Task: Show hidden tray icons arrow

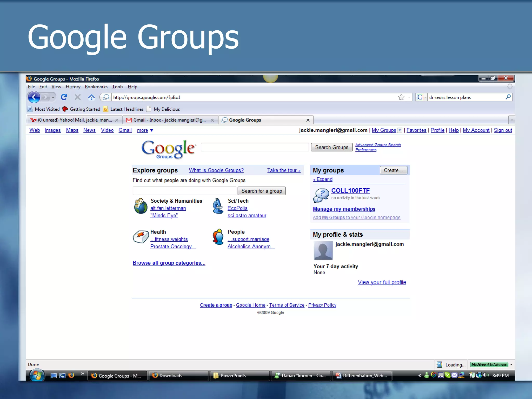Action: (x=420, y=375)
